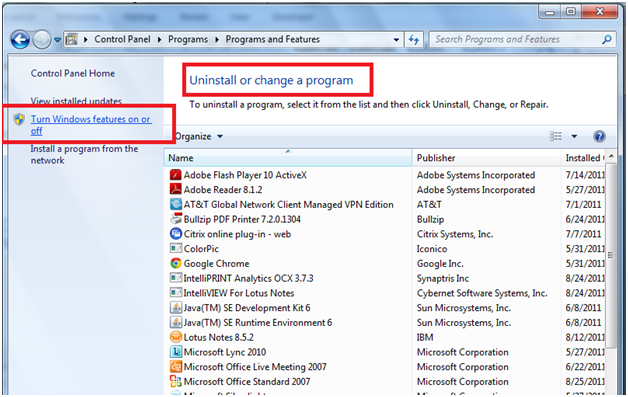Screen dimensions: 628x397
Task: Expand the view options dropdown arrow
Action: coord(574,137)
